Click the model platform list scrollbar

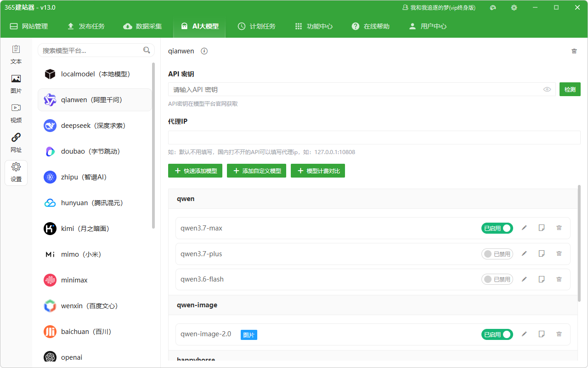[153, 145]
